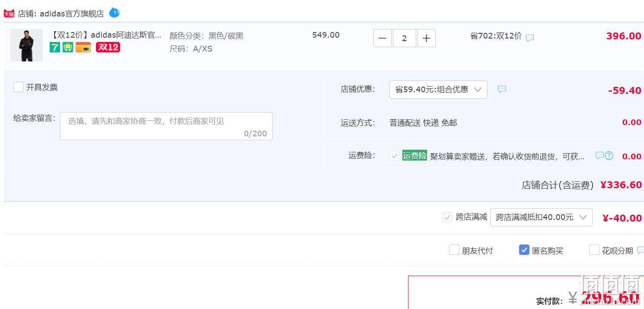Image resolution: width=644 pixels, height=309 pixels.
Task: Click the cross-store deduction ¥-40.00
Action: click(622, 218)
